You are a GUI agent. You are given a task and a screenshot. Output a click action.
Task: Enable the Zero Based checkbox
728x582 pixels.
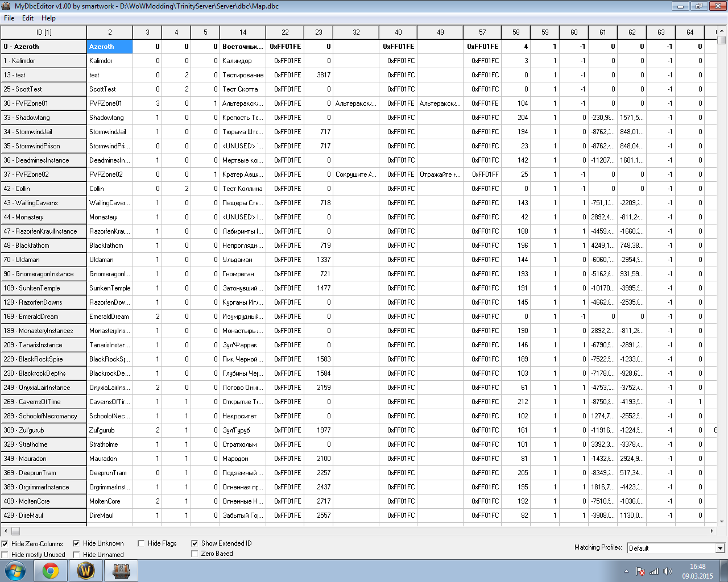point(195,554)
